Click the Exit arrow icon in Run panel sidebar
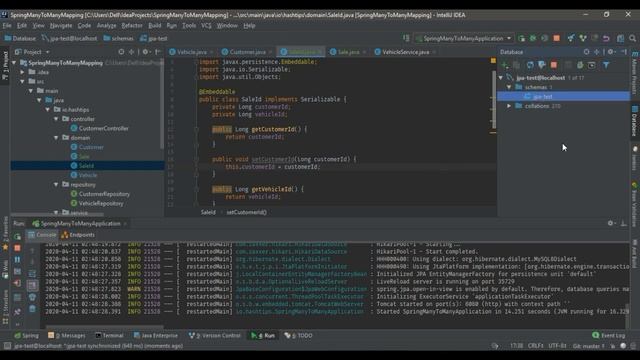Image resolution: width=640 pixels, height=360 pixels. click(17, 282)
